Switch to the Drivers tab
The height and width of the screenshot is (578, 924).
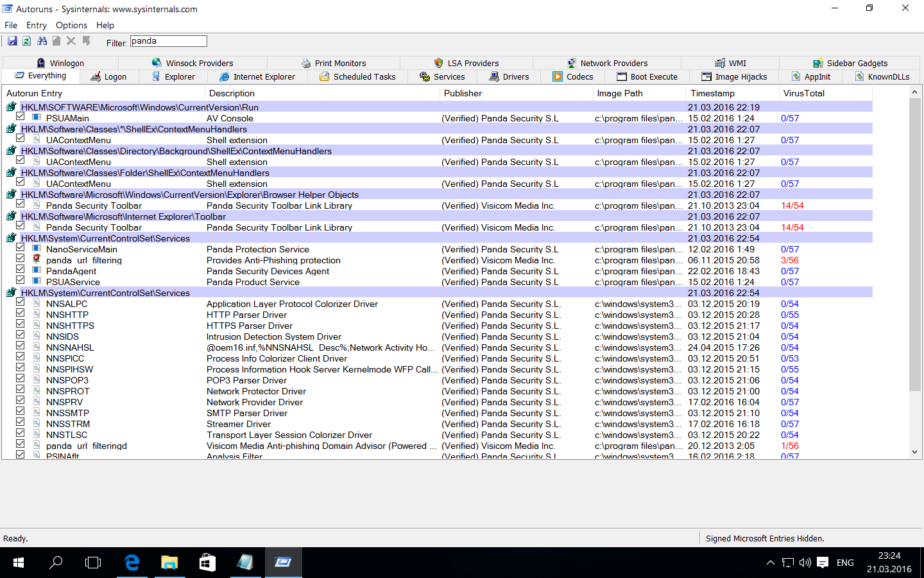pyautogui.click(x=509, y=76)
